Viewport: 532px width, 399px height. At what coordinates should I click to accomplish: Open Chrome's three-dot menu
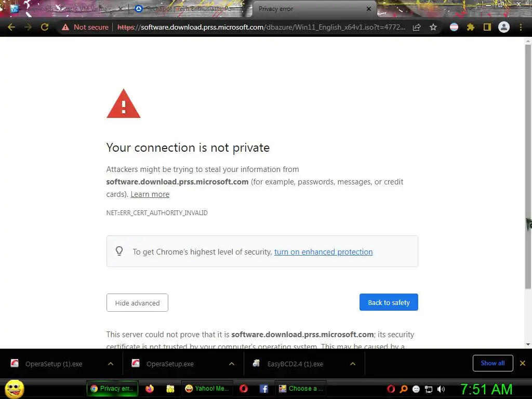click(521, 27)
